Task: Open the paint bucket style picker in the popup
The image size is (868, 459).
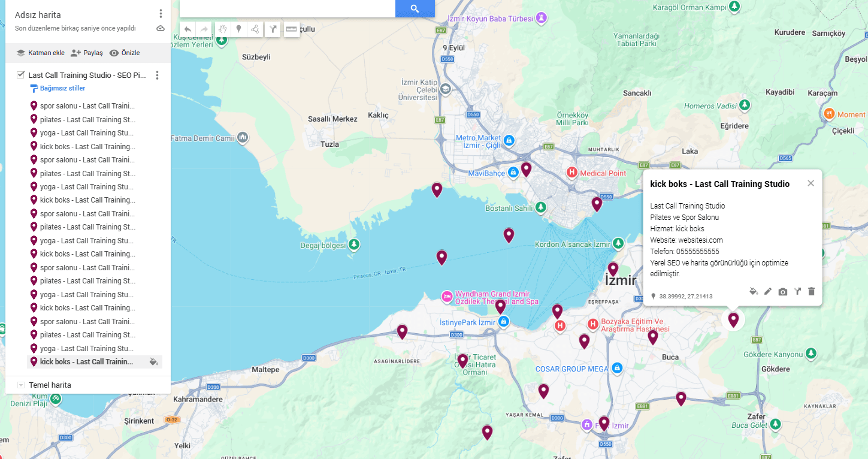Action: click(x=754, y=291)
